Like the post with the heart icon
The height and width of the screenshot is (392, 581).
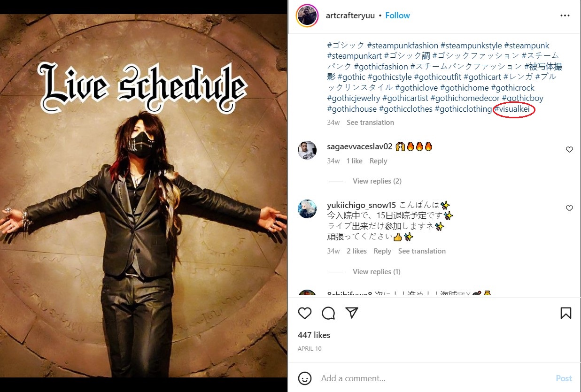[x=305, y=313]
